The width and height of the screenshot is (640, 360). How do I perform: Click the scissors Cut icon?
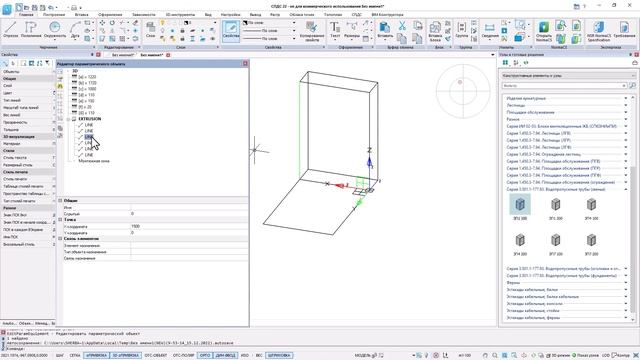(x=402, y=26)
